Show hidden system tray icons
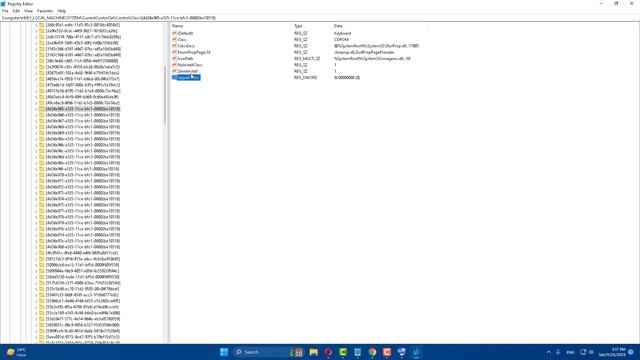This screenshot has width=640, height=360. (x=549, y=352)
